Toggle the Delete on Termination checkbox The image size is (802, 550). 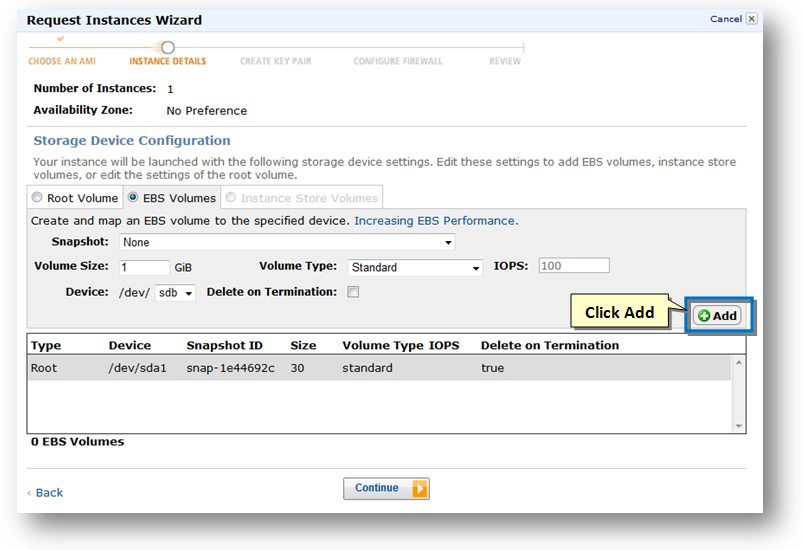[353, 292]
